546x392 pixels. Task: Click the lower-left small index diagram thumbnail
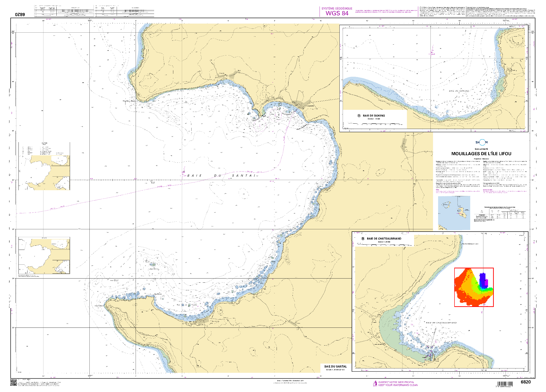point(44,255)
